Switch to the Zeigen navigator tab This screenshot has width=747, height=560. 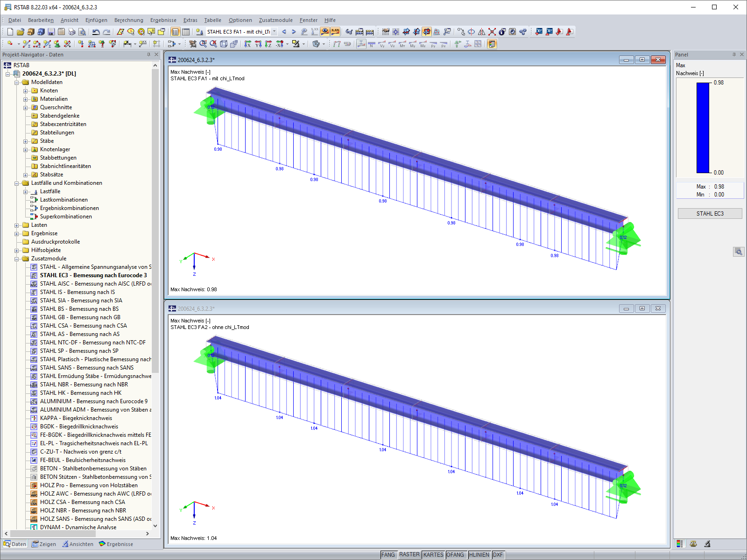[44, 544]
